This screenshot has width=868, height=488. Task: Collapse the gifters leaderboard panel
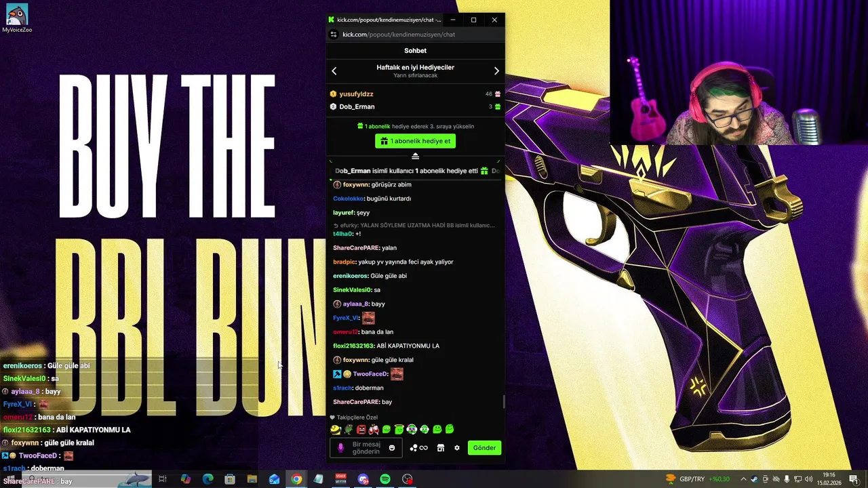tap(415, 156)
